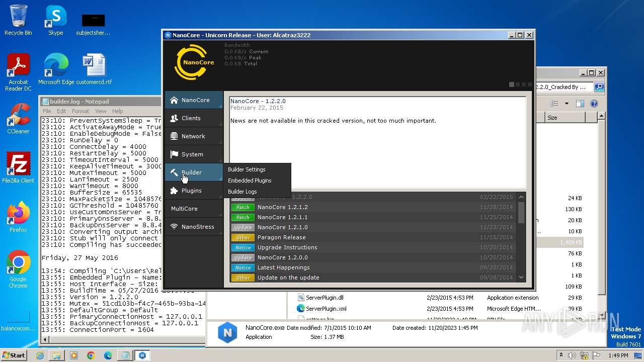Image resolution: width=644 pixels, height=362 pixels.
Task: Open the Network sidebar tab
Action: tap(194, 136)
